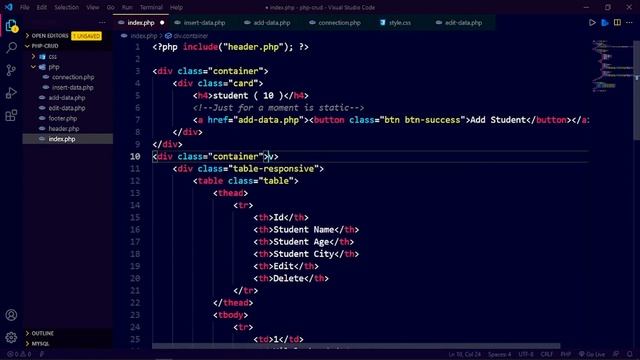
Task: Open footer.php in file explorer
Action: (62, 118)
